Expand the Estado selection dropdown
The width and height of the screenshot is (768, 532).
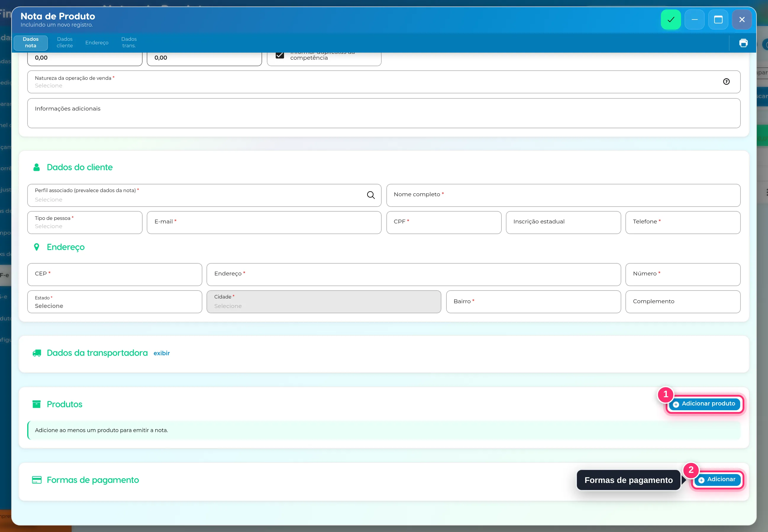pyautogui.click(x=115, y=302)
